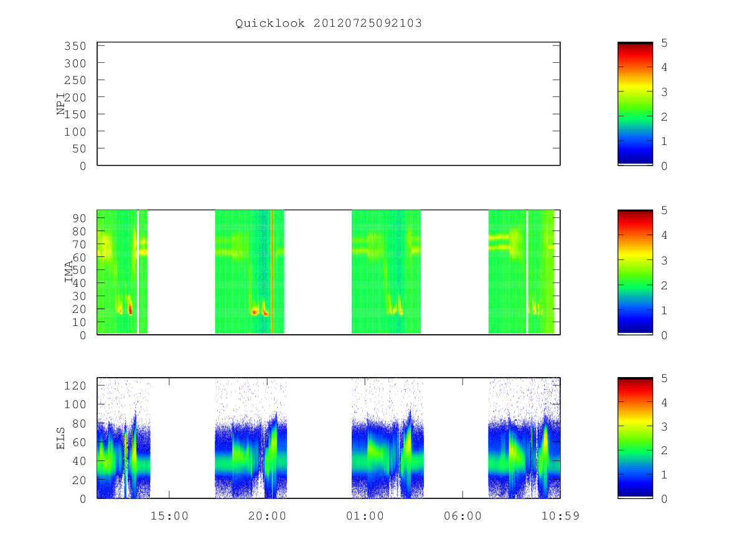Image resolution: width=747 pixels, height=560 pixels.
Task: Click the 150 tick on the NPI axis
Action: pos(76,114)
